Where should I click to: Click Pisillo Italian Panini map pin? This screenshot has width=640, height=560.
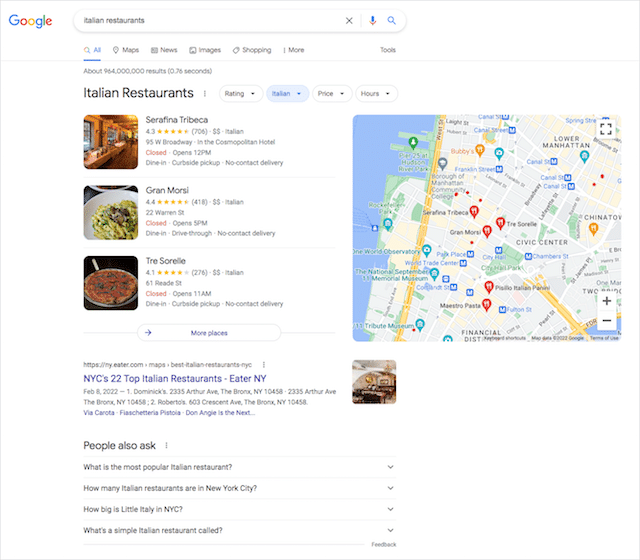pyautogui.click(x=489, y=287)
